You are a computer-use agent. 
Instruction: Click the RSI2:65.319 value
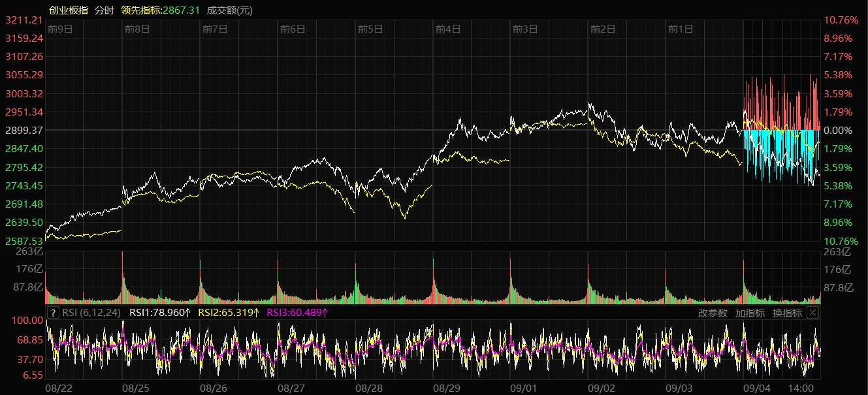229,313
